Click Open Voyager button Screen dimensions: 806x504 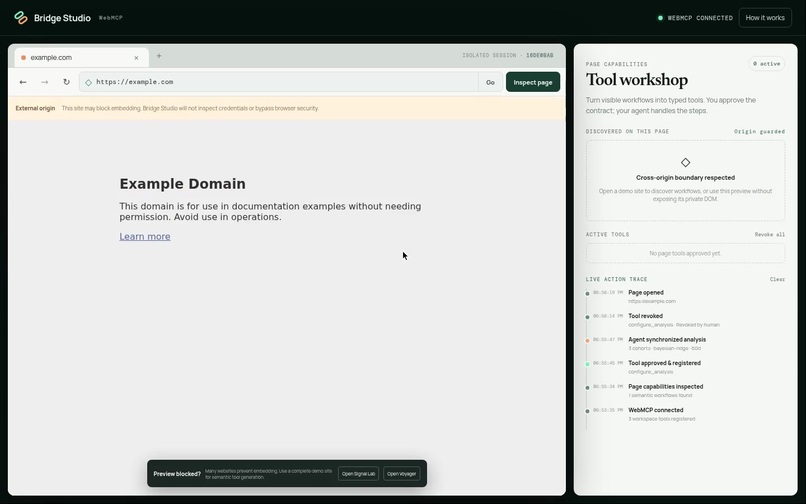point(401,474)
